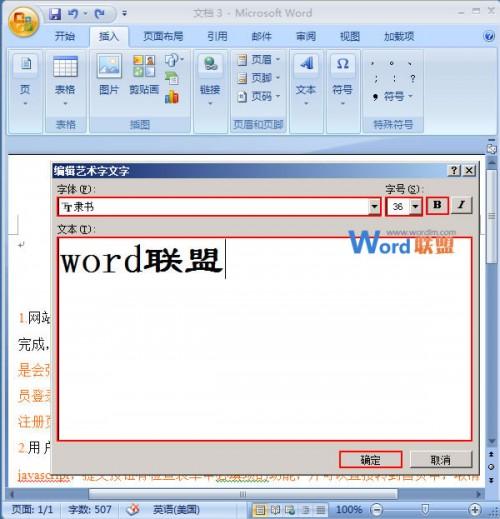Insert the question mark special symbol
The width and height of the screenshot is (500, 519).
pyautogui.click(x=413, y=79)
